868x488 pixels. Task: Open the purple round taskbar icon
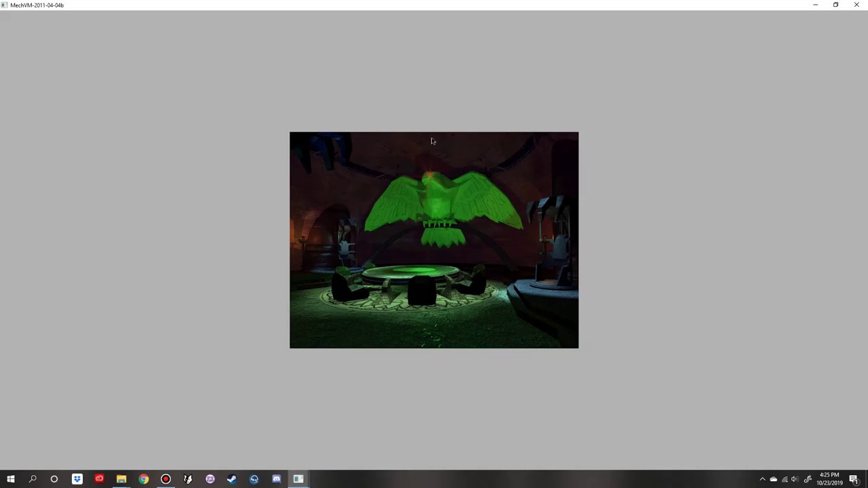click(x=210, y=479)
